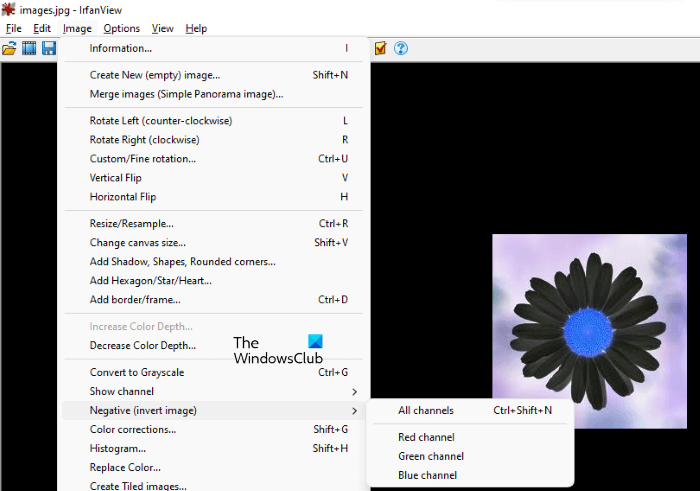
Task: Choose Convert to Grayscale
Action: (x=213, y=372)
